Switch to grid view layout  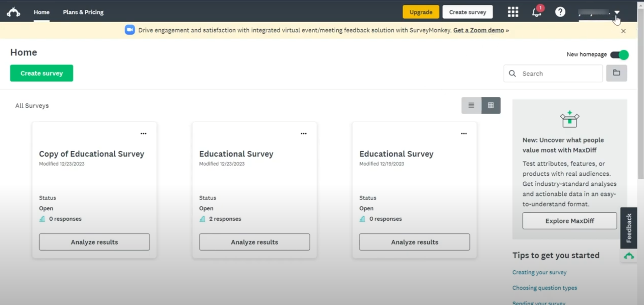pyautogui.click(x=491, y=105)
